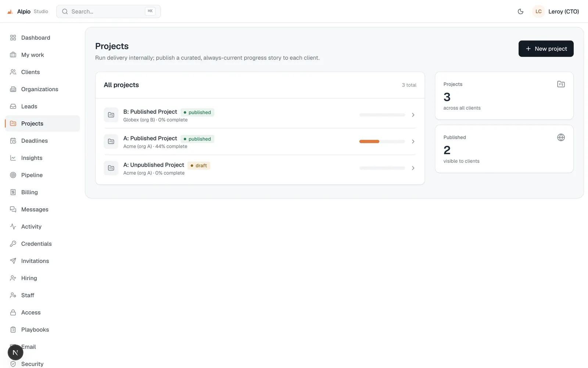
Task: Click the draft badge on A: Unpublished Project
Action: [x=199, y=166]
